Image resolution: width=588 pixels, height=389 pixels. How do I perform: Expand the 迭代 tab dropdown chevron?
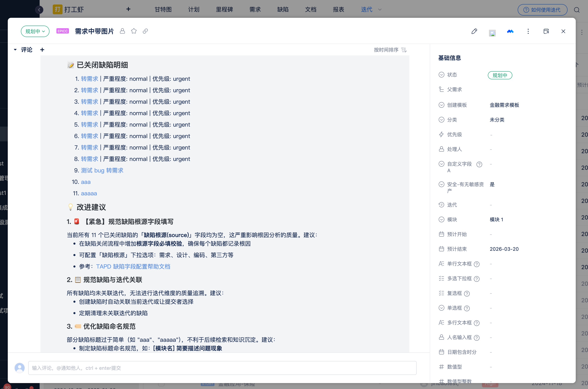pos(380,10)
